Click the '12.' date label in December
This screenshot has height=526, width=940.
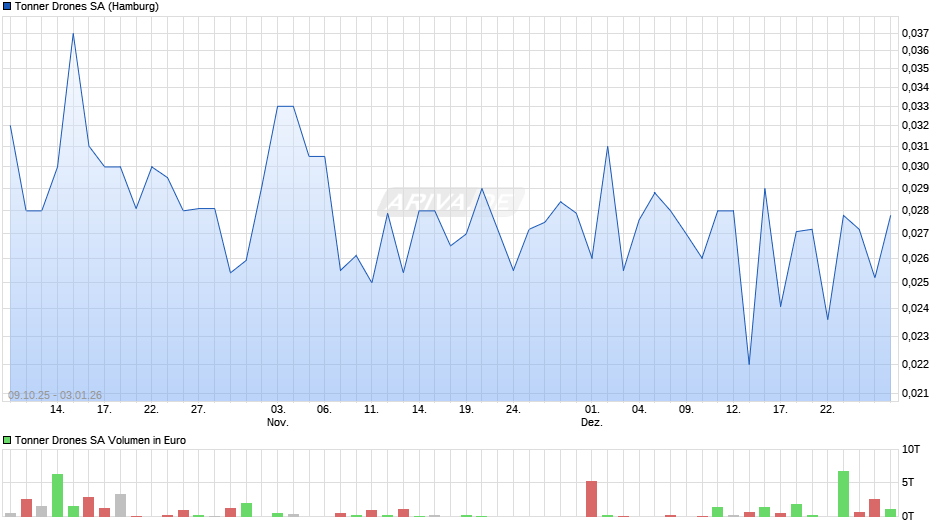tap(733, 410)
